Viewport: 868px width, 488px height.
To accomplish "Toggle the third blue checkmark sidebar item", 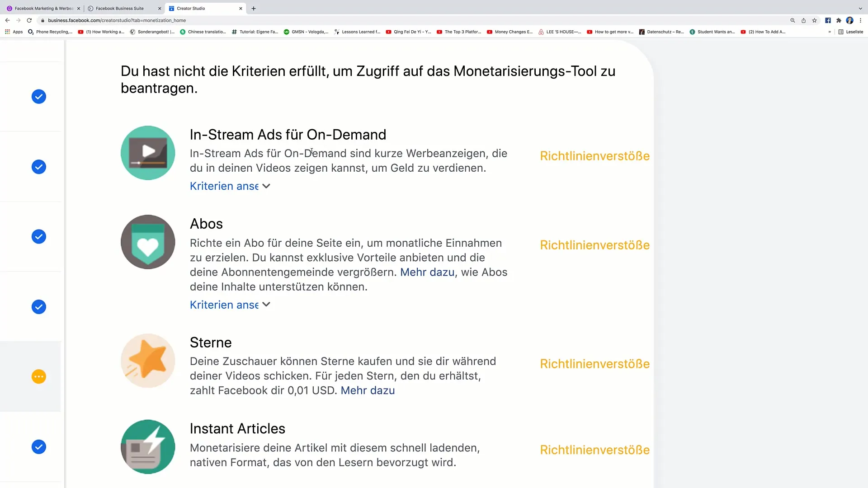I will coord(38,237).
